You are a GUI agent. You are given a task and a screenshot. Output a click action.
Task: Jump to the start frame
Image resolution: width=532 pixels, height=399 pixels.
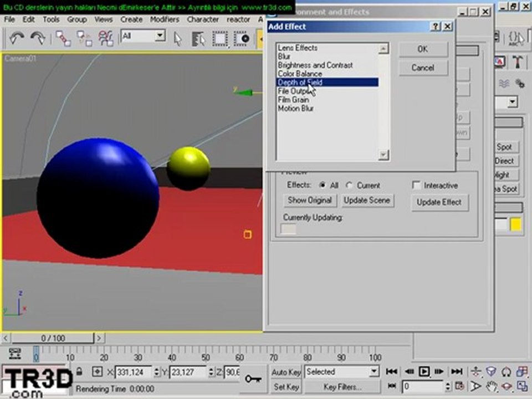[392, 371]
